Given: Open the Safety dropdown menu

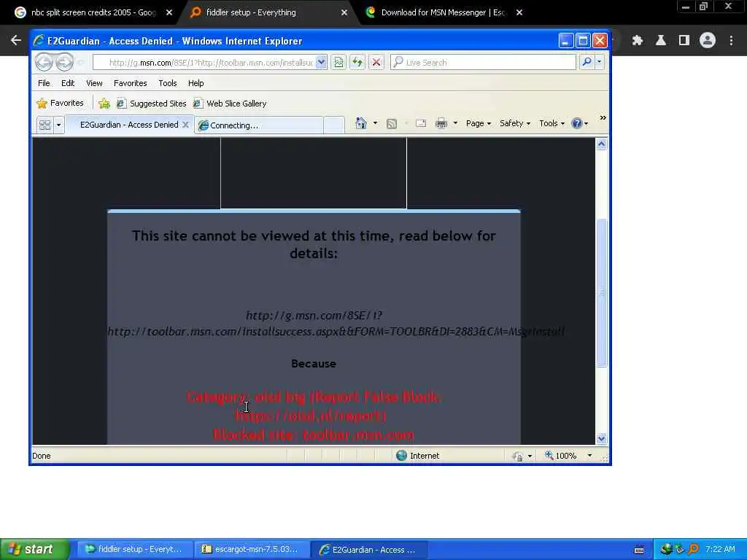Looking at the screenshot, I should coord(514,123).
